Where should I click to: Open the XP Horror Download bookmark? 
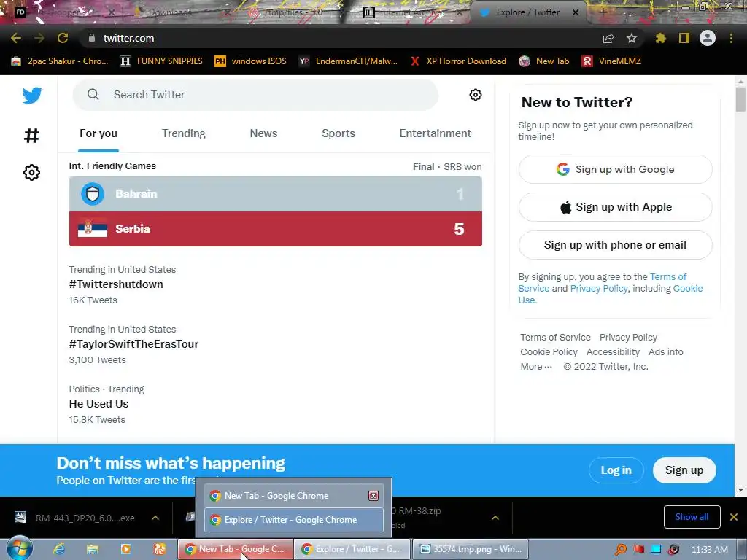pyautogui.click(x=458, y=61)
